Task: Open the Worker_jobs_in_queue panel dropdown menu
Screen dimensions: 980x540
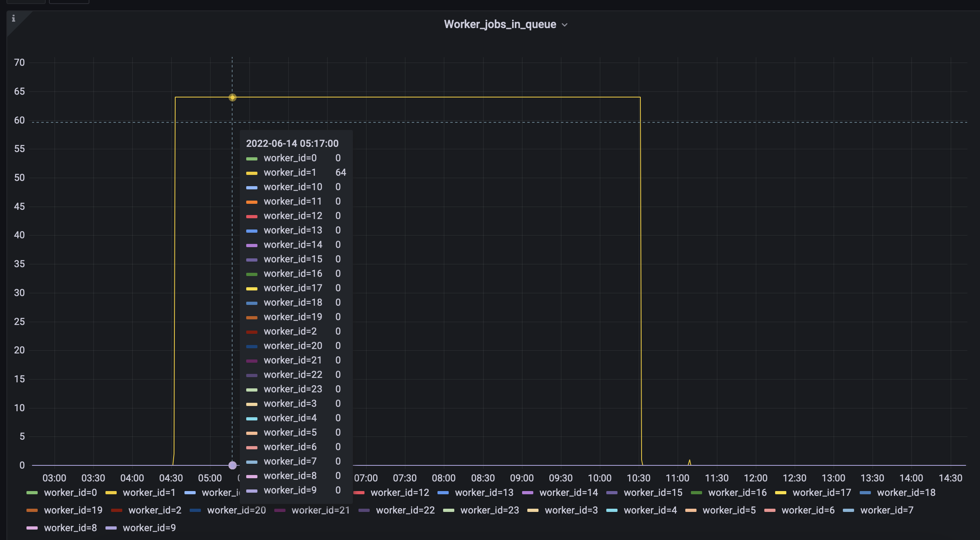Action: pos(565,24)
